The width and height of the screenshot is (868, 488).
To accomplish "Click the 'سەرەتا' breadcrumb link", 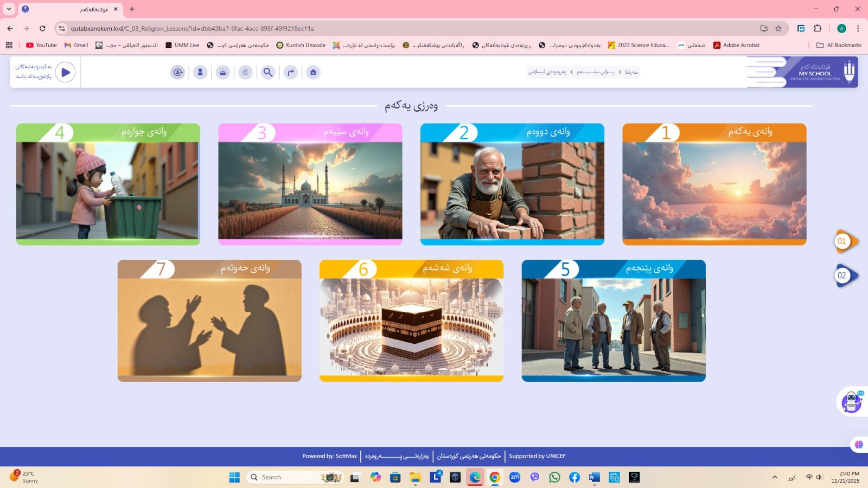I will click(x=631, y=72).
